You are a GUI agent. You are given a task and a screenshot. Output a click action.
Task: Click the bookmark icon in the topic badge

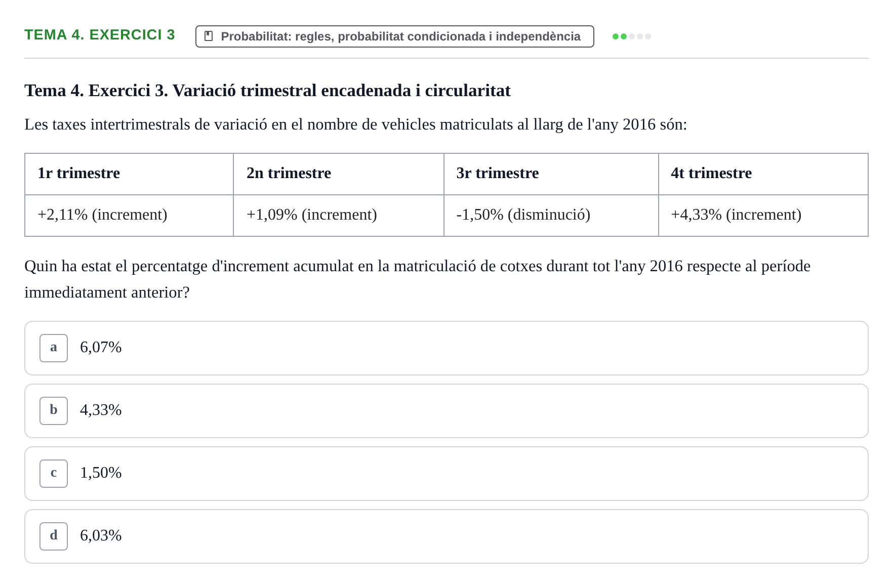tap(209, 36)
